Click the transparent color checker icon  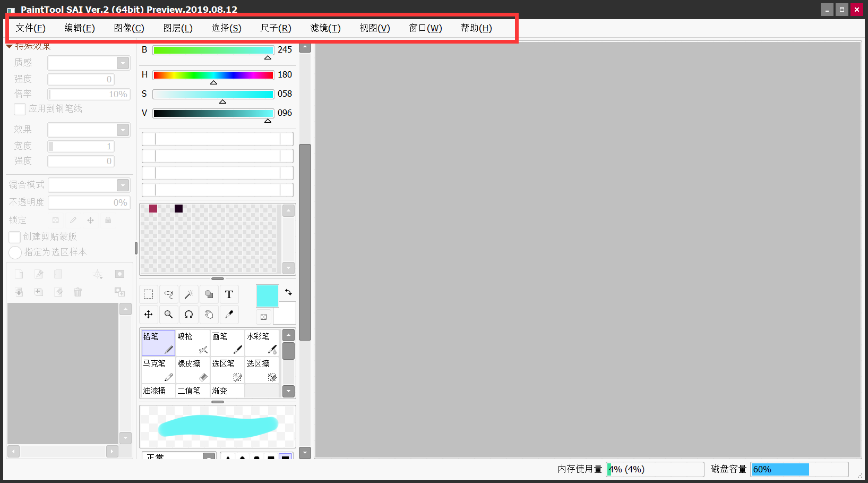click(264, 317)
